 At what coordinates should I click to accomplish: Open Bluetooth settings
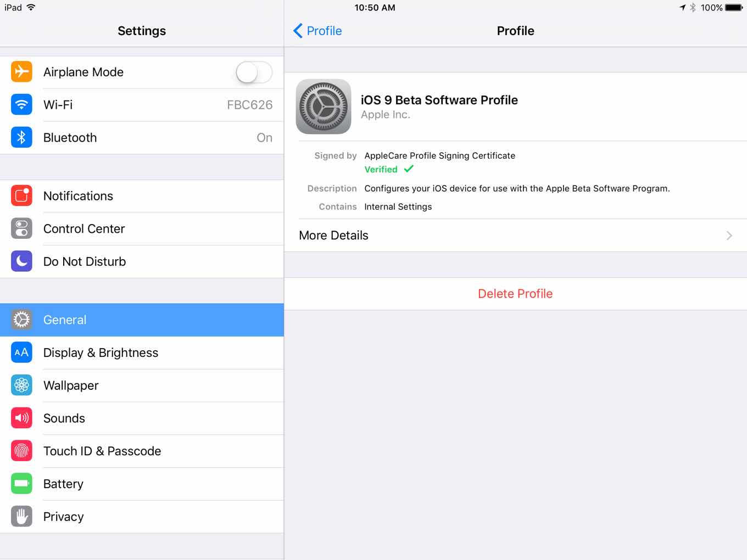click(x=142, y=138)
